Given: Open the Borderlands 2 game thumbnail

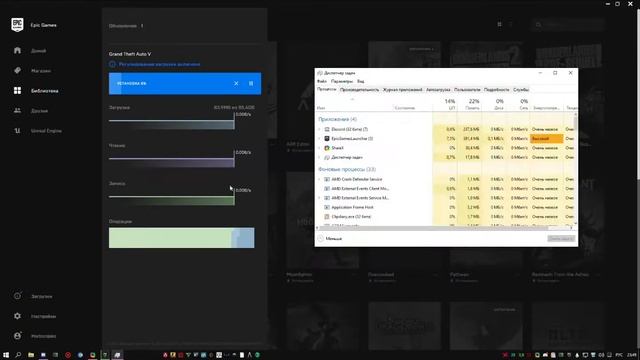Looking at the screenshot, I should [x=486, y=54].
